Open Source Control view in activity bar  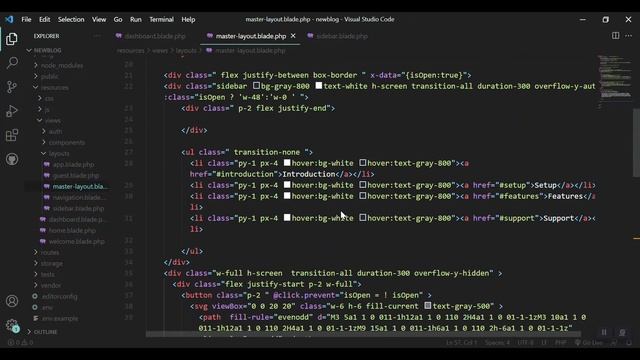coord(12,87)
